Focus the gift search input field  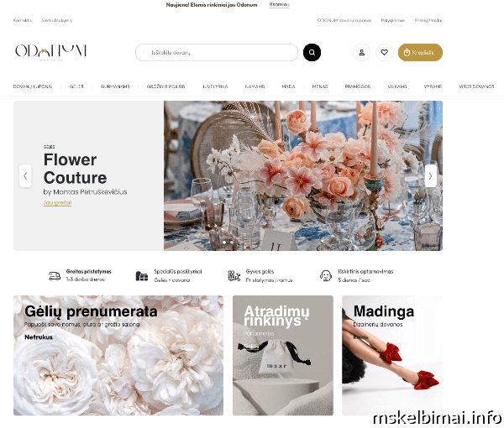pyautogui.click(x=217, y=52)
